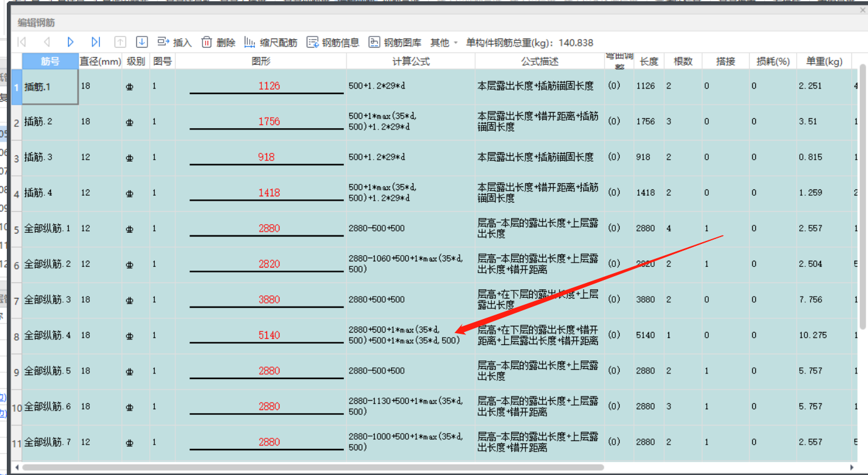Click 插入 to insert a rebar row
Screen dimensions: 868x475
click(175, 42)
